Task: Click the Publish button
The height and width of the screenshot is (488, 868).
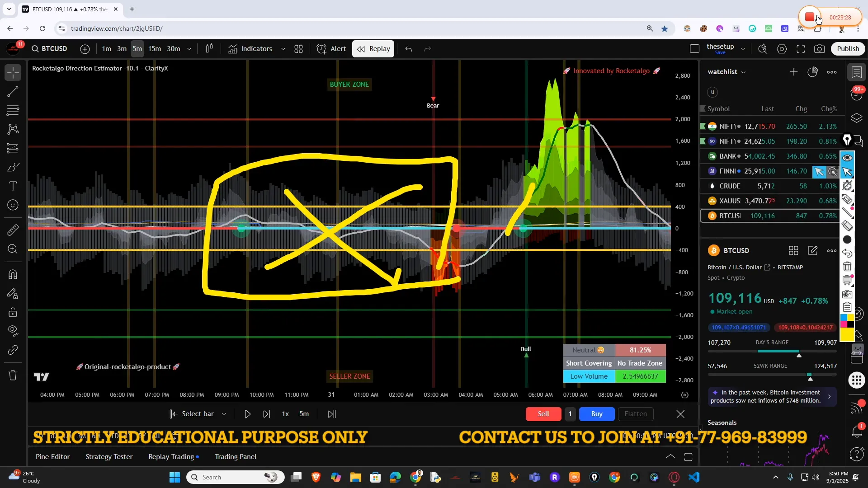Action: pos(848,49)
